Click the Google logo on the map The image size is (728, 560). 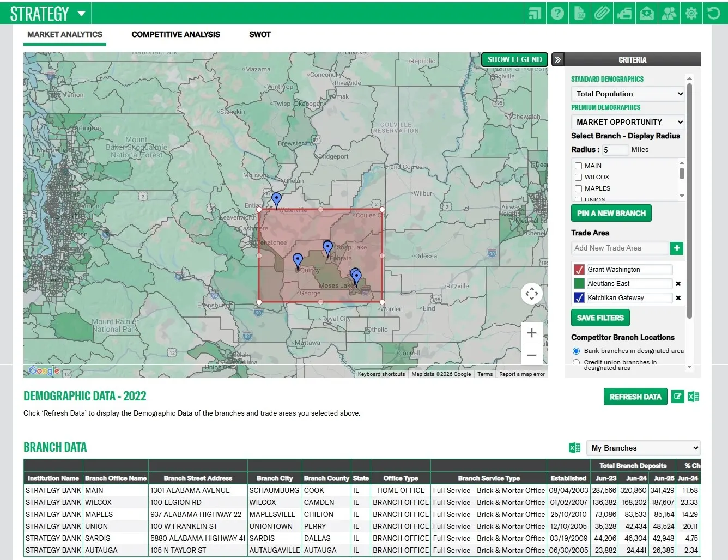45,371
